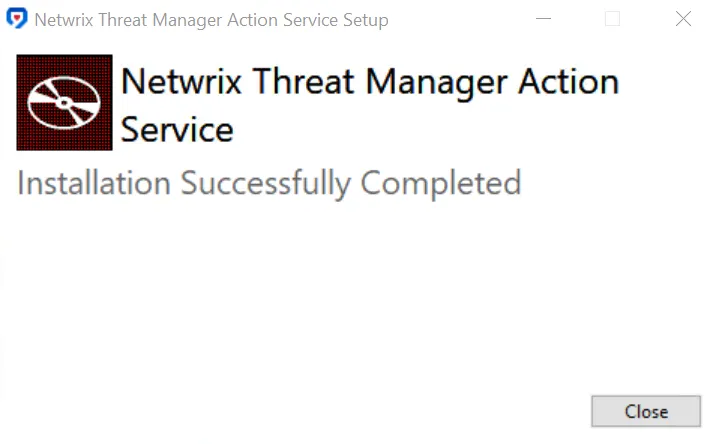Click "Netwrix" in the large product heading
This screenshot has height=444, width=715.
(181, 82)
